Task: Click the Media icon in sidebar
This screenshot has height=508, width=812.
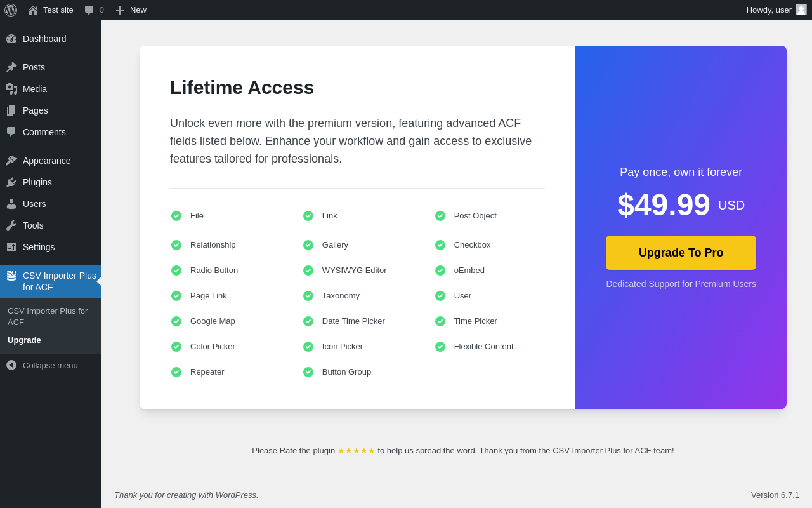Action: point(11,89)
